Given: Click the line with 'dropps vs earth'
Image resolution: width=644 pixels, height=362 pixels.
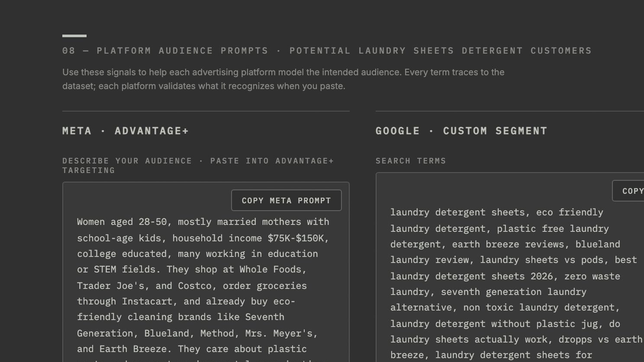Looking at the screenshot, I should coord(516,340).
